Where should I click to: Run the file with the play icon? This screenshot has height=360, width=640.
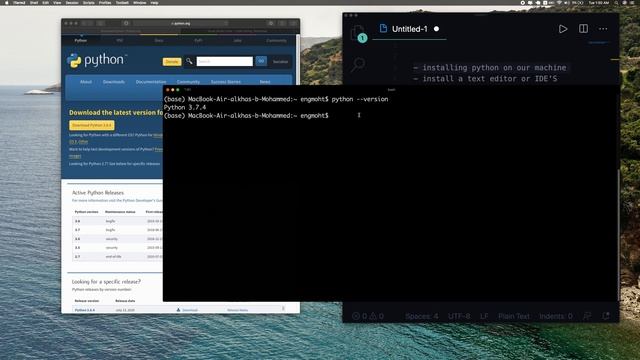563,29
